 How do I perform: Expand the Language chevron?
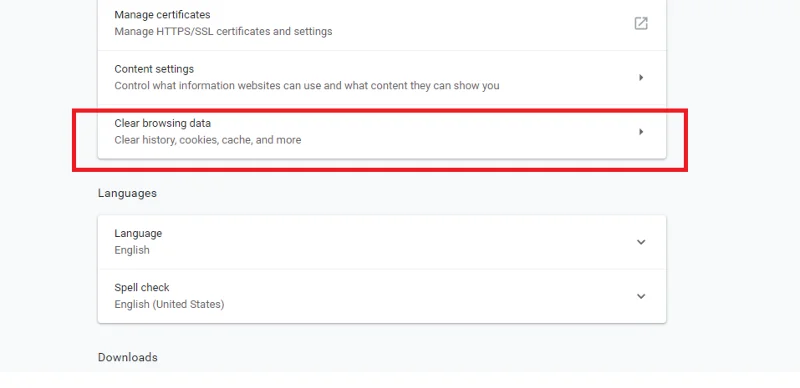click(x=641, y=242)
